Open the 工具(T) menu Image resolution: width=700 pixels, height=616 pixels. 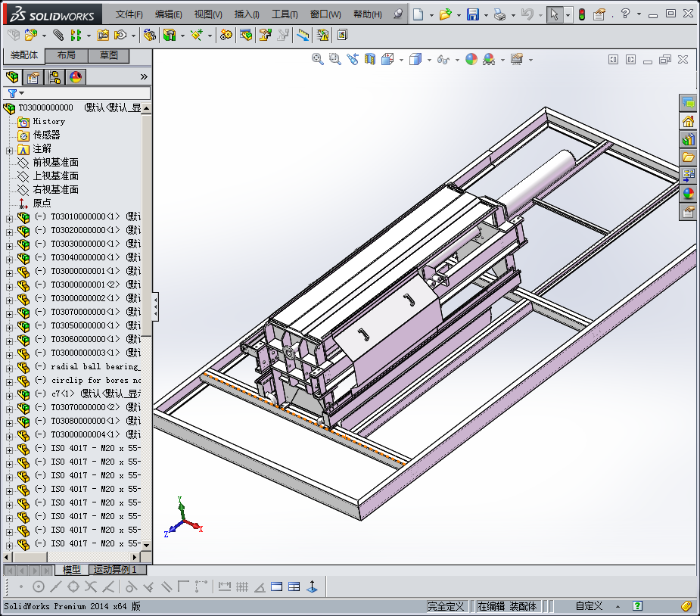(x=285, y=14)
